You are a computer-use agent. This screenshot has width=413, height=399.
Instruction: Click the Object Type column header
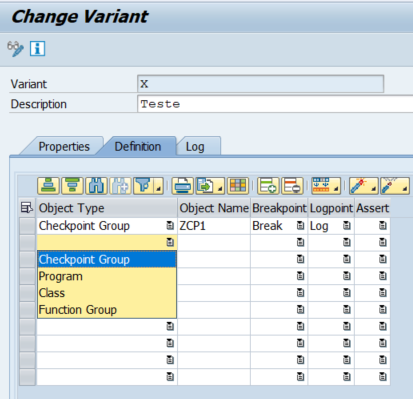107,208
